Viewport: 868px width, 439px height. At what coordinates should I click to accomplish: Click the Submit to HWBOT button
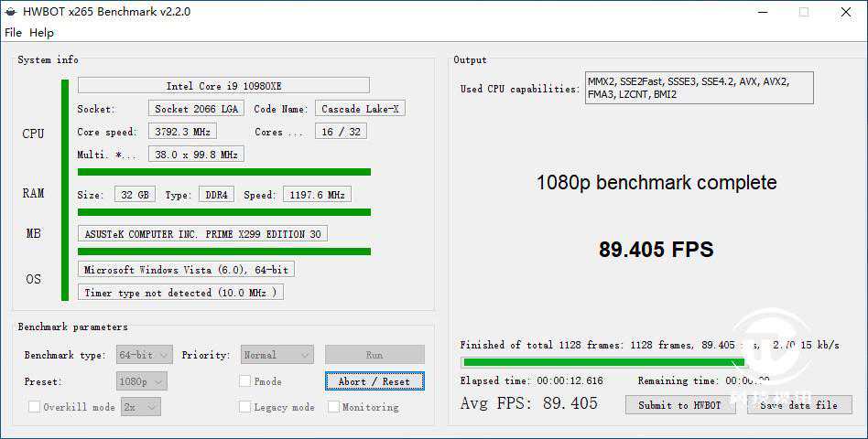679,405
